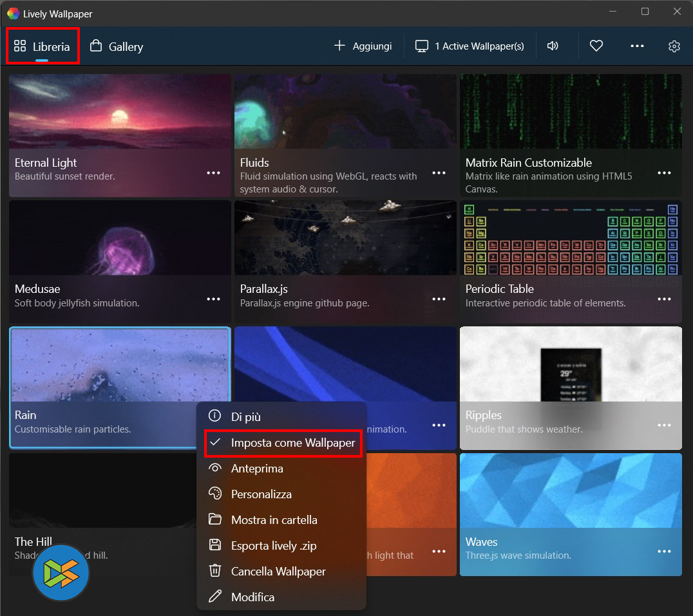Select the Matrix Rain Customizable thumbnail
Screen dimensions: 693x616
pyautogui.click(x=570, y=112)
